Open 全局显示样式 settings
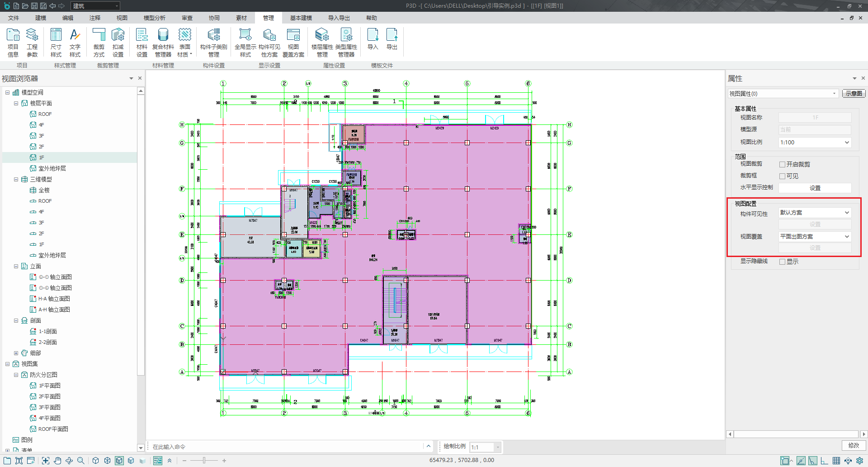This screenshot has height=467, width=868. tap(245, 43)
